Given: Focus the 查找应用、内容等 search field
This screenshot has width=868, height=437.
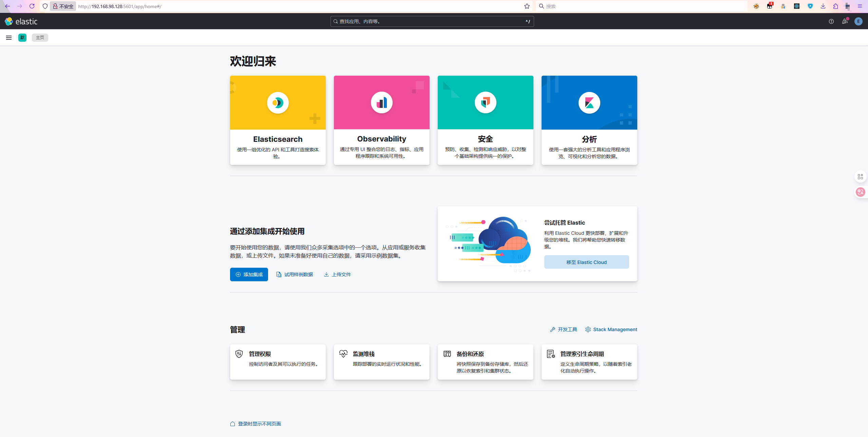Looking at the screenshot, I should click(432, 21).
